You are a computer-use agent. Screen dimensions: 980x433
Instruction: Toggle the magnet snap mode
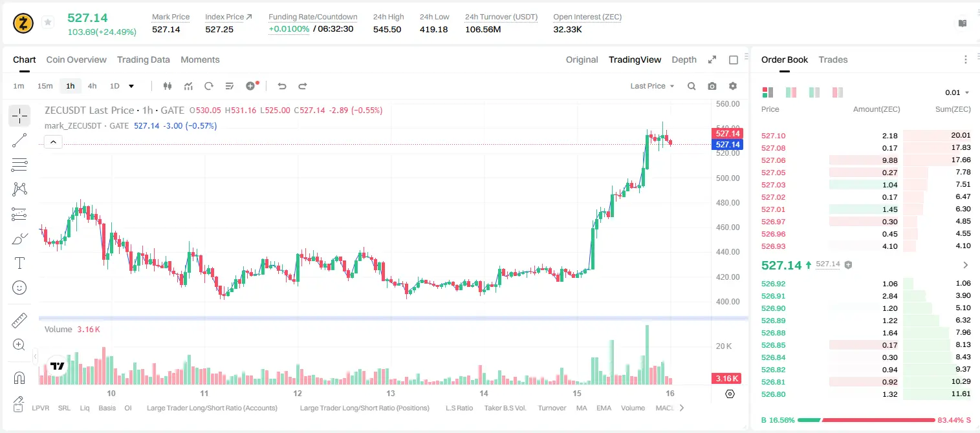pos(19,377)
